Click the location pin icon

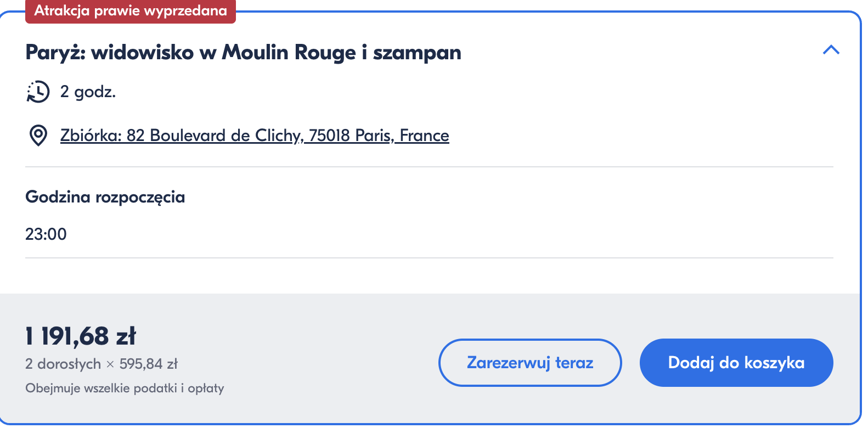click(x=38, y=135)
